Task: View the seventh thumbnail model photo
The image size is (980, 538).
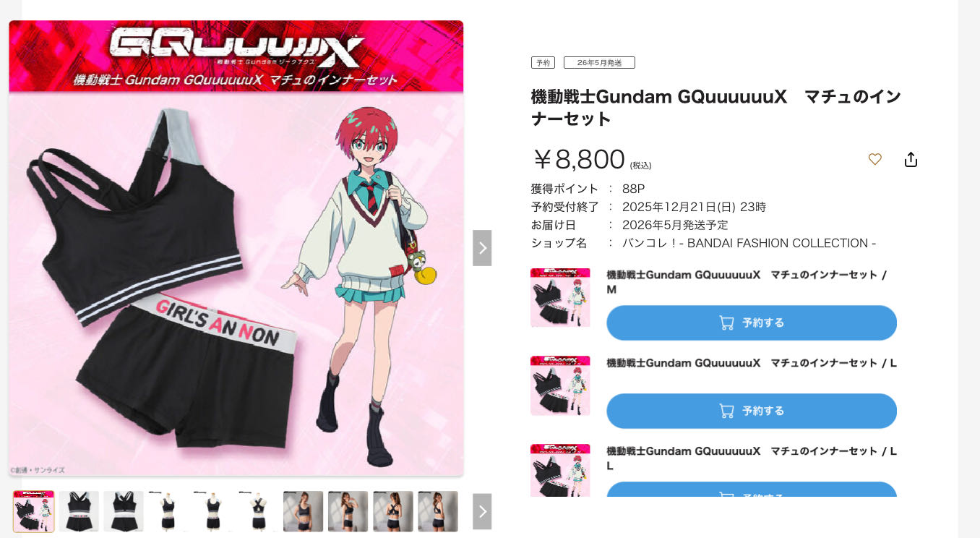Action: pyautogui.click(x=303, y=511)
